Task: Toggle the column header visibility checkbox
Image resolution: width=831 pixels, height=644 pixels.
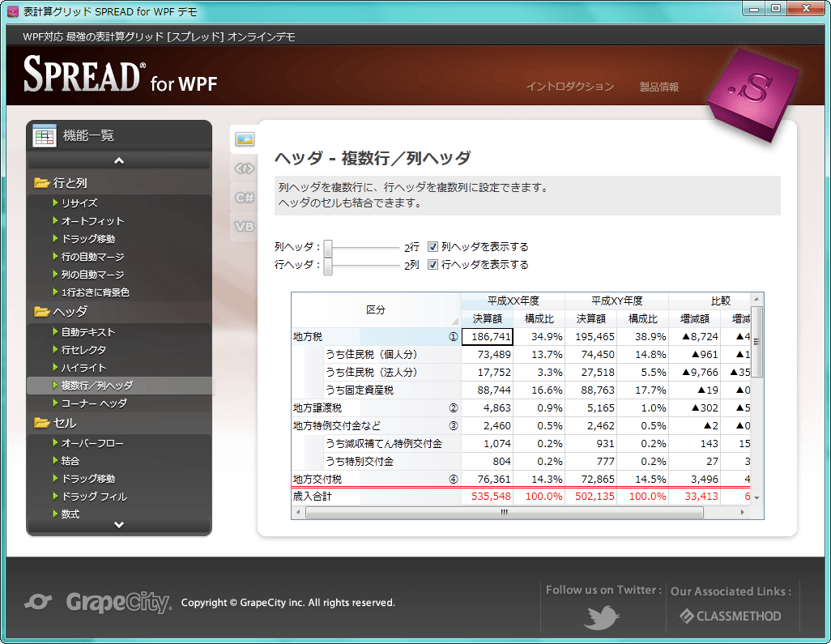Action: (x=435, y=246)
